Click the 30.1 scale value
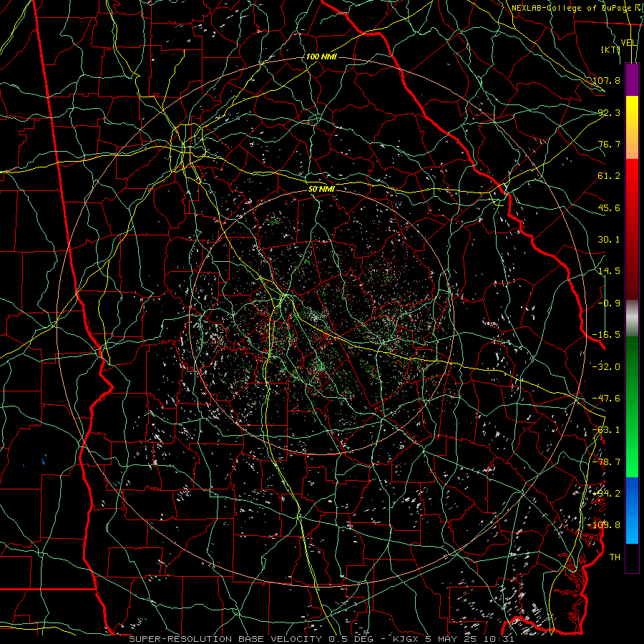 pos(609,239)
